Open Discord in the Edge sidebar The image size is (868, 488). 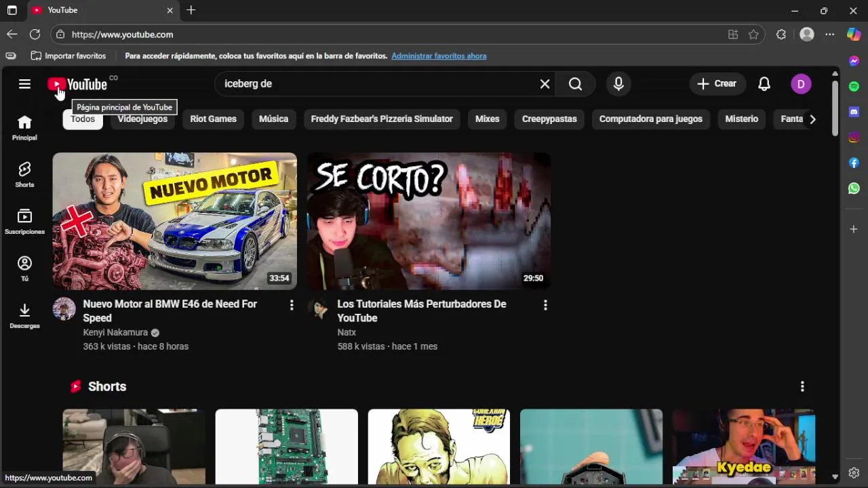pyautogui.click(x=854, y=112)
